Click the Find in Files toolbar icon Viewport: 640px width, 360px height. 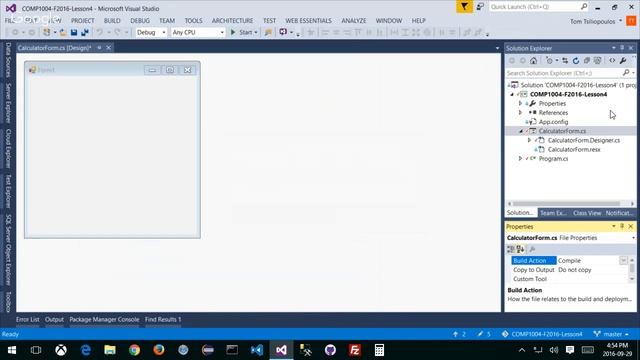click(x=268, y=32)
